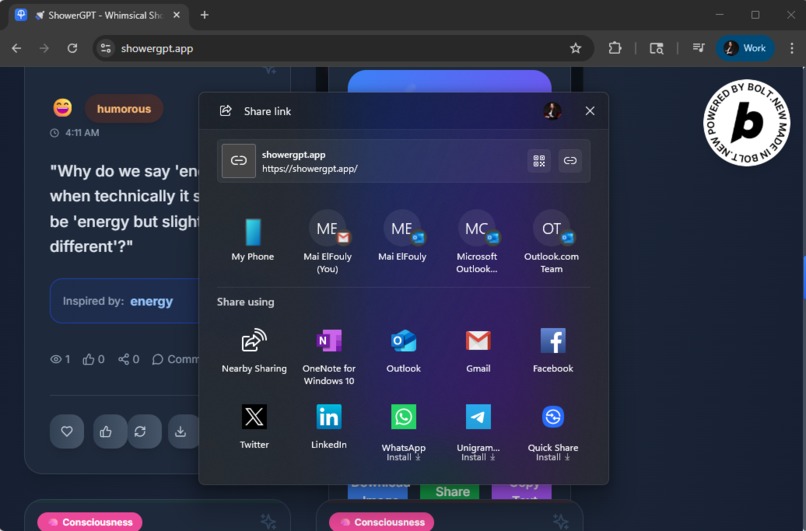This screenshot has width=806, height=531.
Task: Click the shares count on card
Action: (x=129, y=359)
